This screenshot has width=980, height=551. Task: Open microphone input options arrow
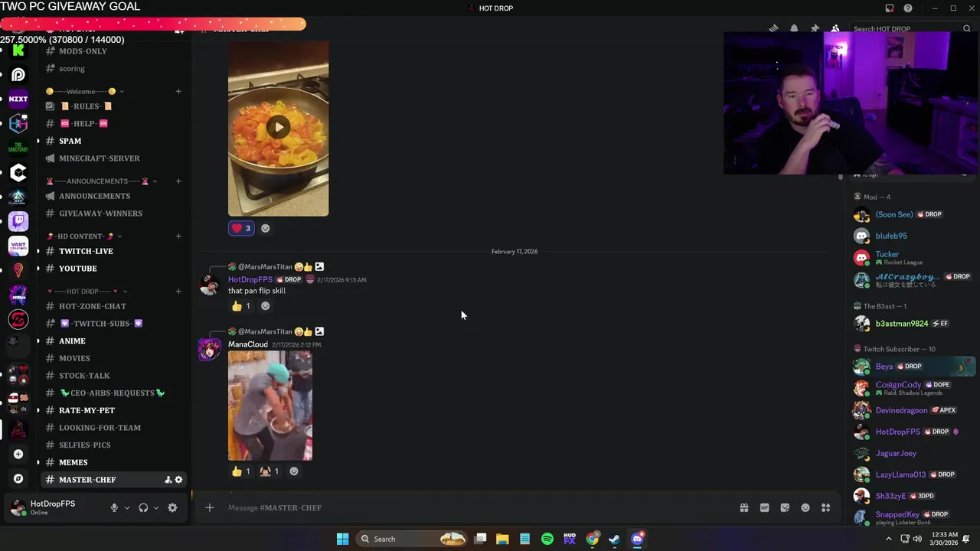[127, 507]
